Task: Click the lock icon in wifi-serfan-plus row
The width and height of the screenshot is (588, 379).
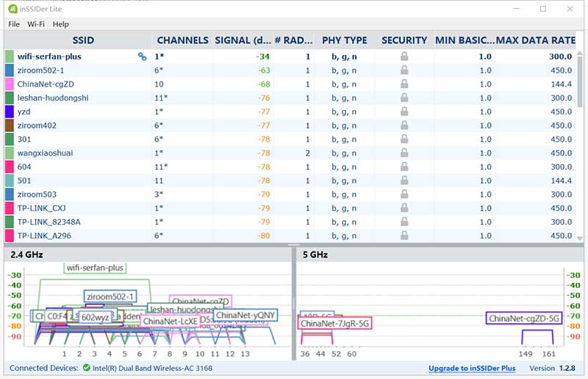Action: coord(404,57)
